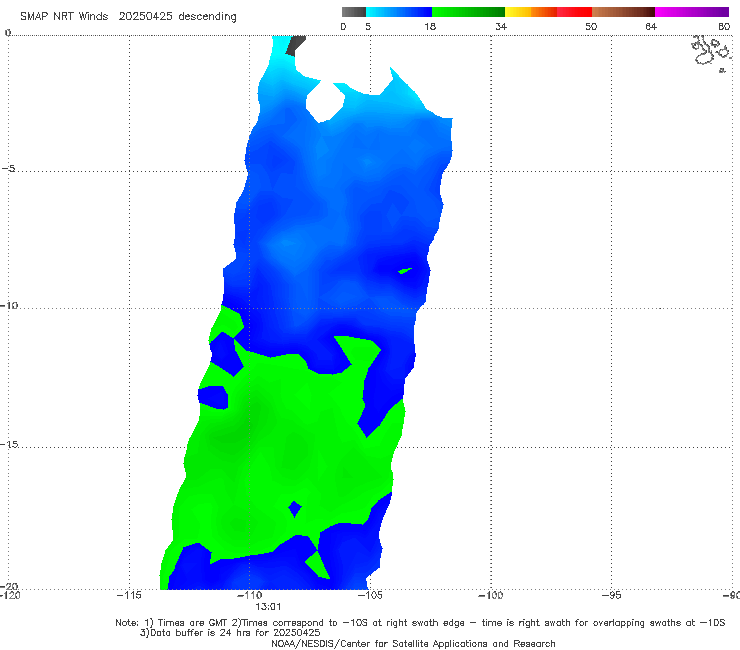Viewport: 740px width, 650px height.
Task: Click the swath time stamp '13:01'
Action: pyautogui.click(x=268, y=607)
